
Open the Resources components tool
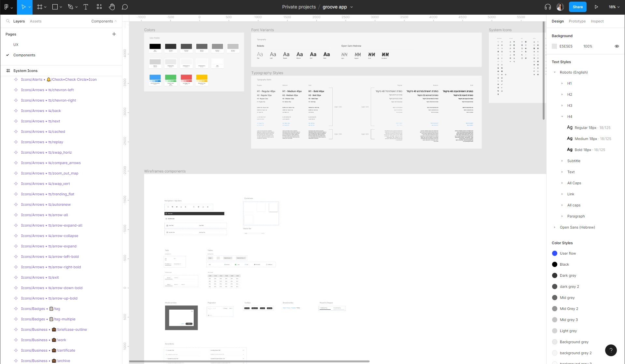click(99, 7)
